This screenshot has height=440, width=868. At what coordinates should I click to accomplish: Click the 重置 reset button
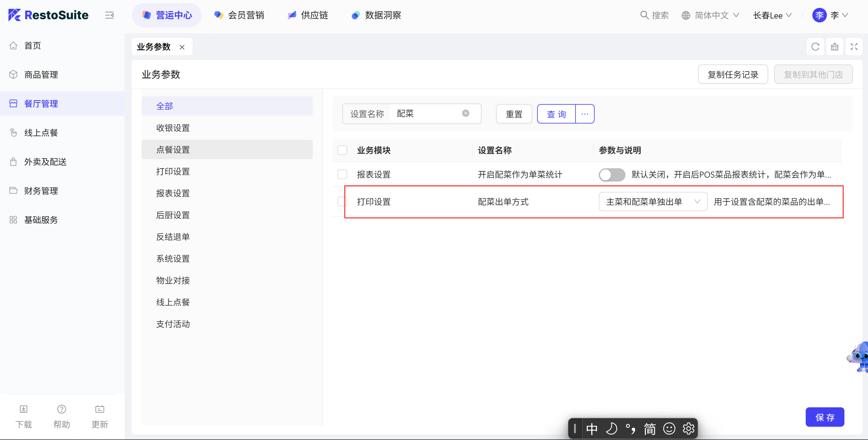click(514, 114)
